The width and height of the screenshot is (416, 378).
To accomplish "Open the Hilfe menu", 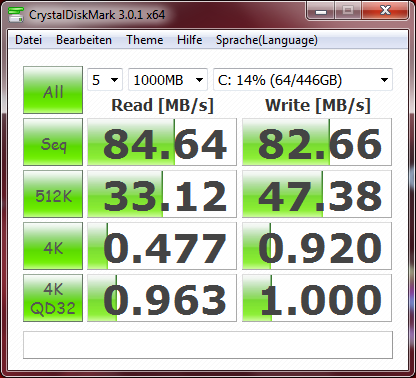I will 190,40.
